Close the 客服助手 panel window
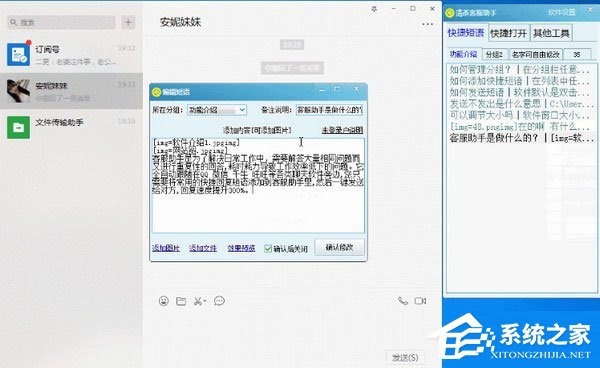The height and width of the screenshot is (368, 600). pyautogui.click(x=591, y=9)
